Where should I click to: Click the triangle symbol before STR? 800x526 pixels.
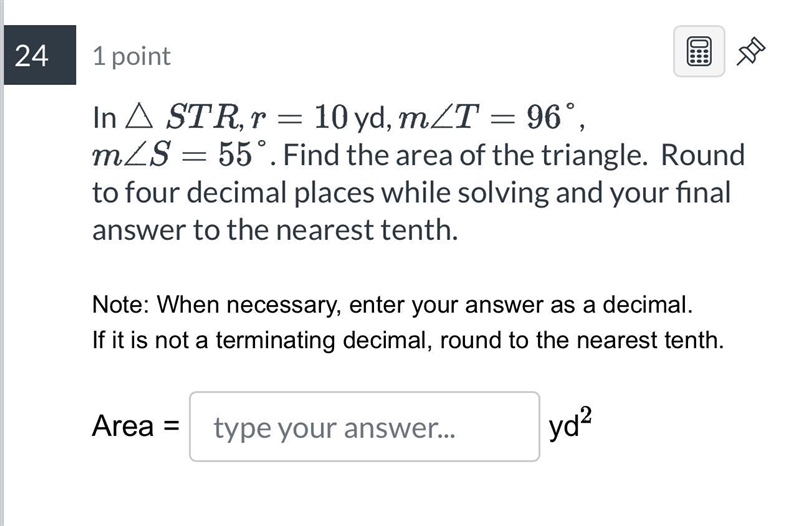139,116
